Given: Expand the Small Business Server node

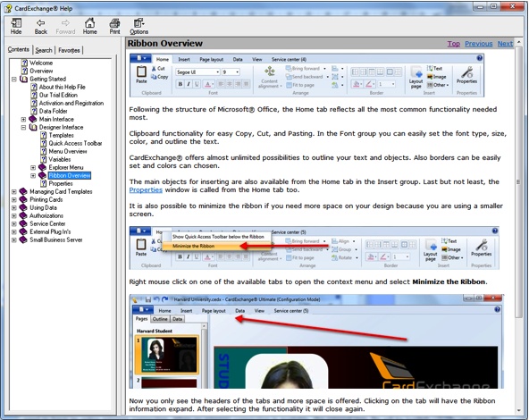Looking at the screenshot, I should [x=13, y=240].
